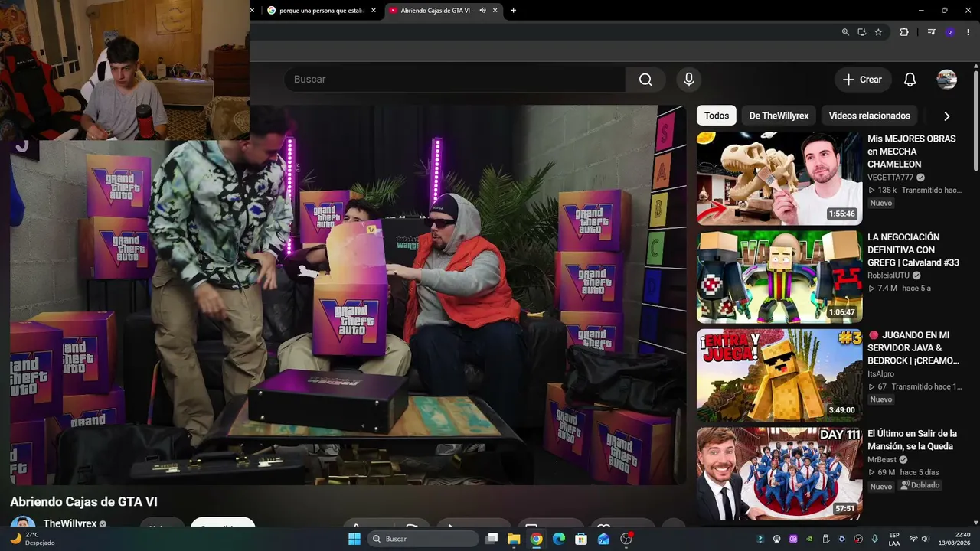980x551 pixels.
Task: Open LA NEGOCIACIÓN DEFINITIVA CON GREFG title link
Action: (913, 249)
